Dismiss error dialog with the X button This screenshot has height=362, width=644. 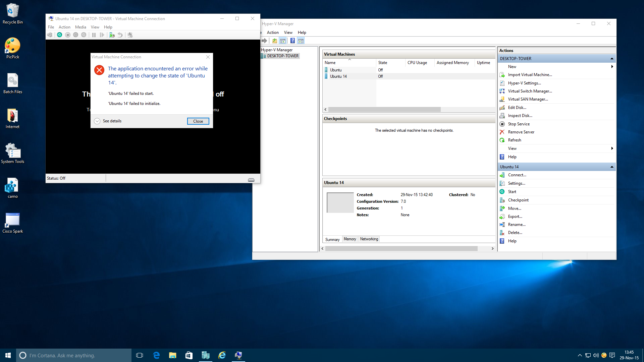click(208, 57)
